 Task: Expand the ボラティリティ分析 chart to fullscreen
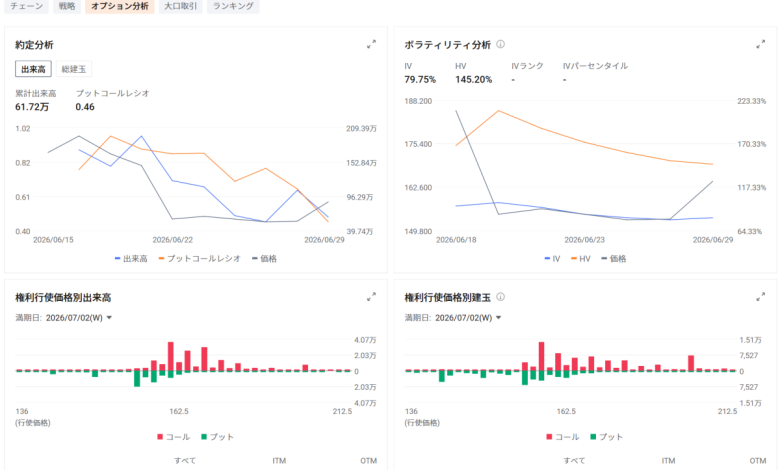[x=760, y=44]
